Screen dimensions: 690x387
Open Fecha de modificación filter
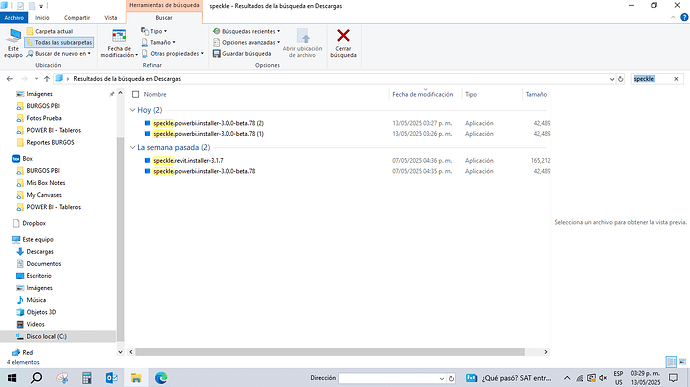[119, 43]
